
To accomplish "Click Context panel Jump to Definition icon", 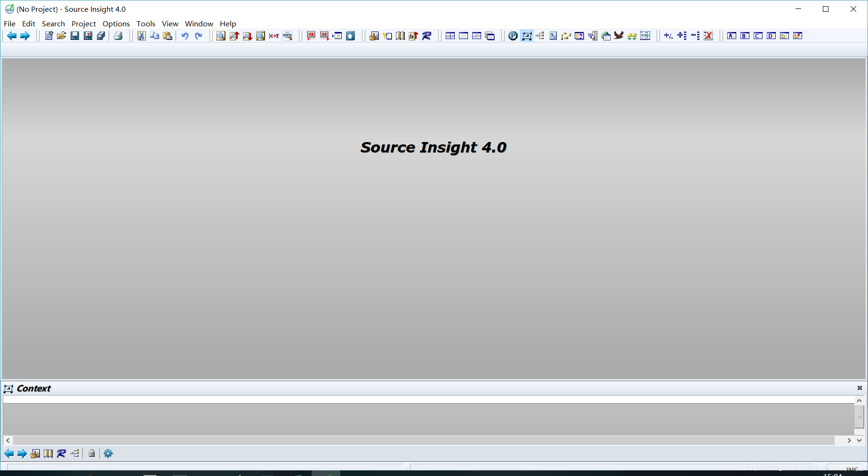I will [35, 453].
